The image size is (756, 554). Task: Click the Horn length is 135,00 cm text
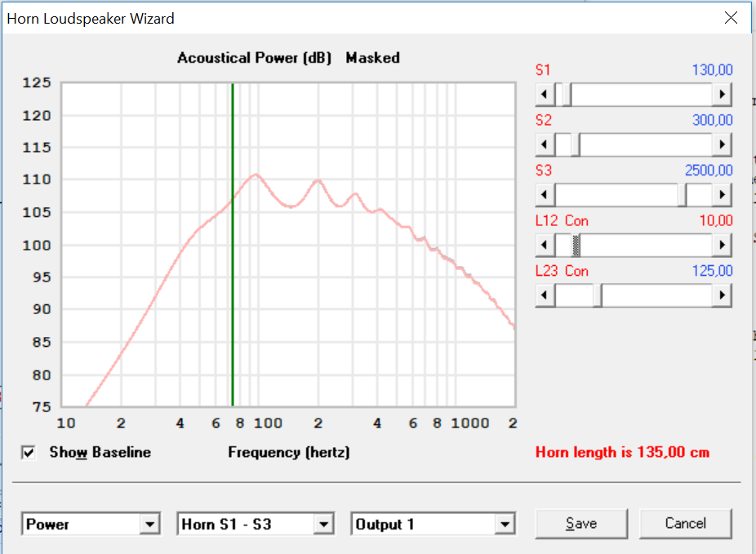(x=622, y=453)
